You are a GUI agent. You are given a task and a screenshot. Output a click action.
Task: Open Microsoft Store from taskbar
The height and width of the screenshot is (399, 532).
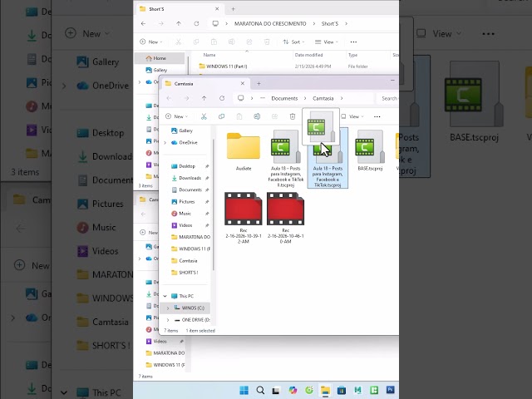click(x=342, y=391)
